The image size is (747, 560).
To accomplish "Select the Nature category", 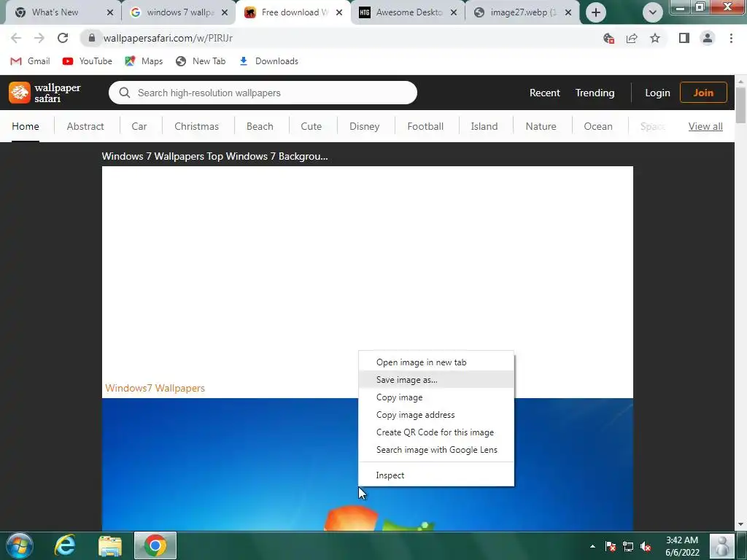I will point(541,126).
